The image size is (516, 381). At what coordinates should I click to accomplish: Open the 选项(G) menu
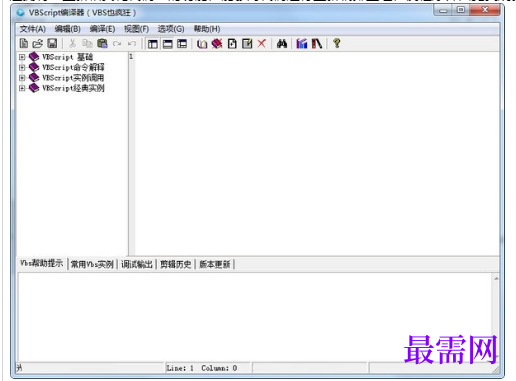tap(171, 29)
